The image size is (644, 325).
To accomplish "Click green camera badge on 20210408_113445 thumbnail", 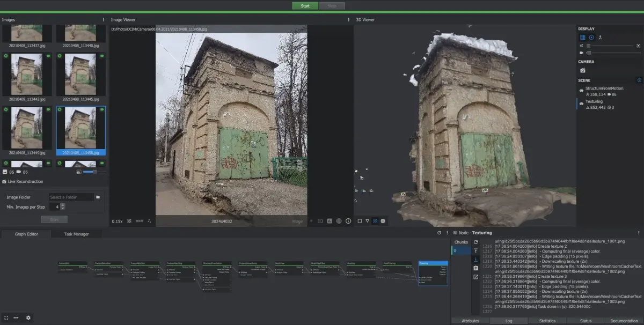I will [101, 56].
